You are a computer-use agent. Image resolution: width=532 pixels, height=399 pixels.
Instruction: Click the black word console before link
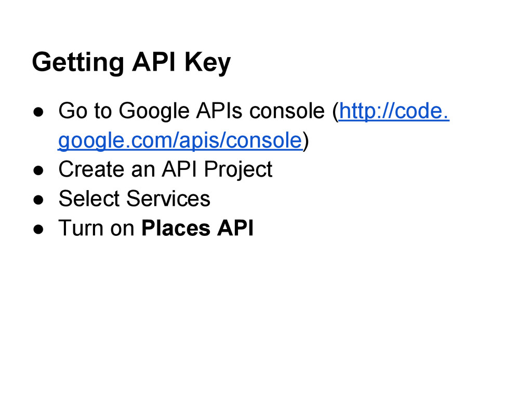(x=287, y=111)
